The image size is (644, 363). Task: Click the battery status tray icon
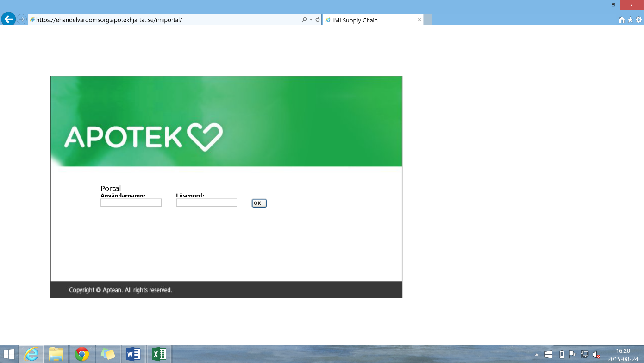click(x=562, y=355)
